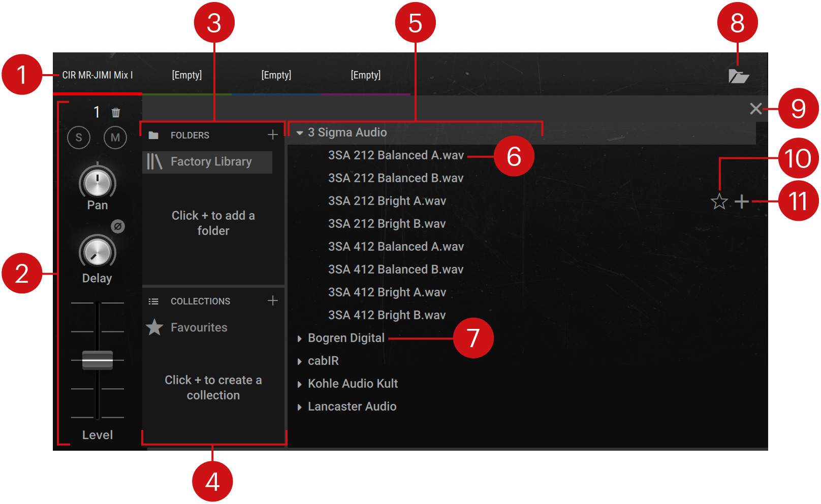Expand the Bogren Digital folder
This screenshot has height=504, width=821.
(x=299, y=338)
